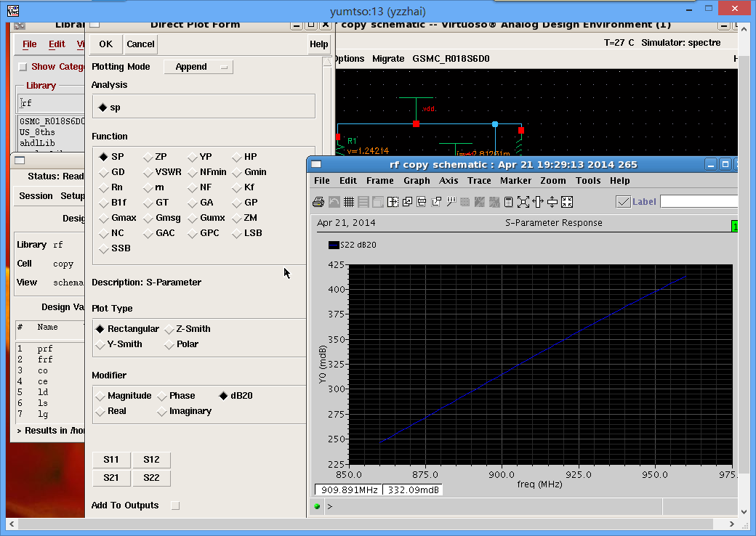Viewport: 756px width, 536px height.
Task: Toggle the Label checkbox in waveform toolbar
Action: coord(623,202)
